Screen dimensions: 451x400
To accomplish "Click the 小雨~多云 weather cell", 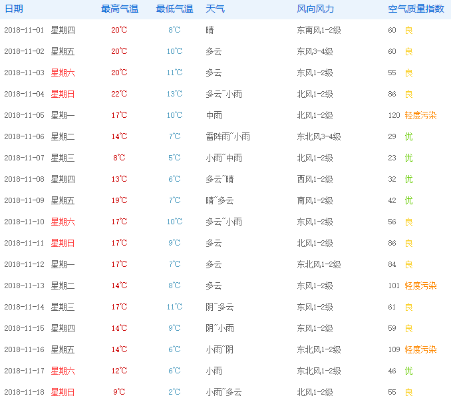I will point(224,392).
